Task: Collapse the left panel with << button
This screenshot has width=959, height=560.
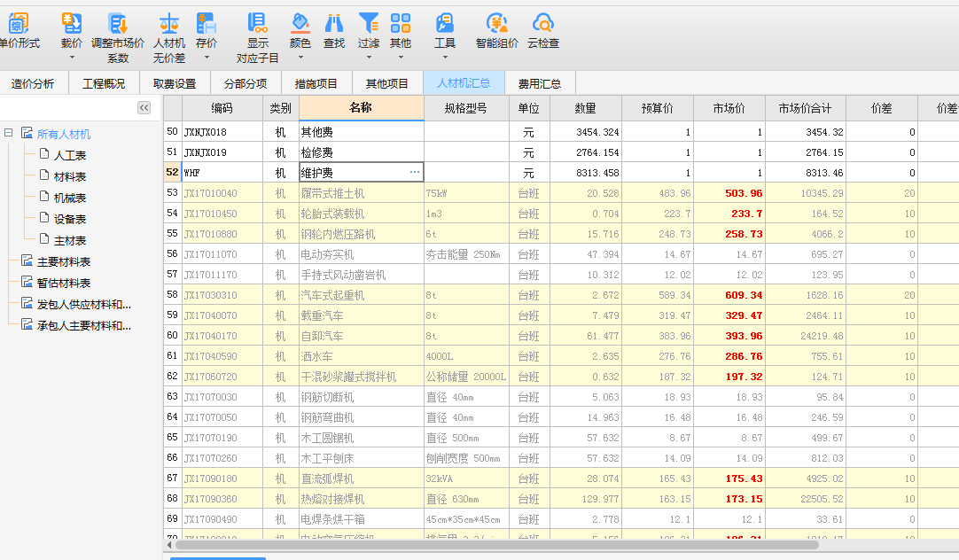Action: (x=144, y=107)
